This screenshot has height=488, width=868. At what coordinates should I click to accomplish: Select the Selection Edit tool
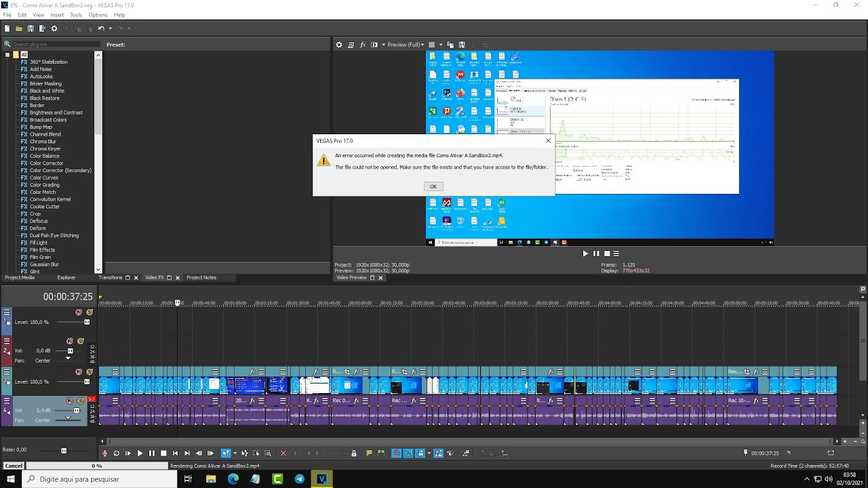tap(256, 453)
